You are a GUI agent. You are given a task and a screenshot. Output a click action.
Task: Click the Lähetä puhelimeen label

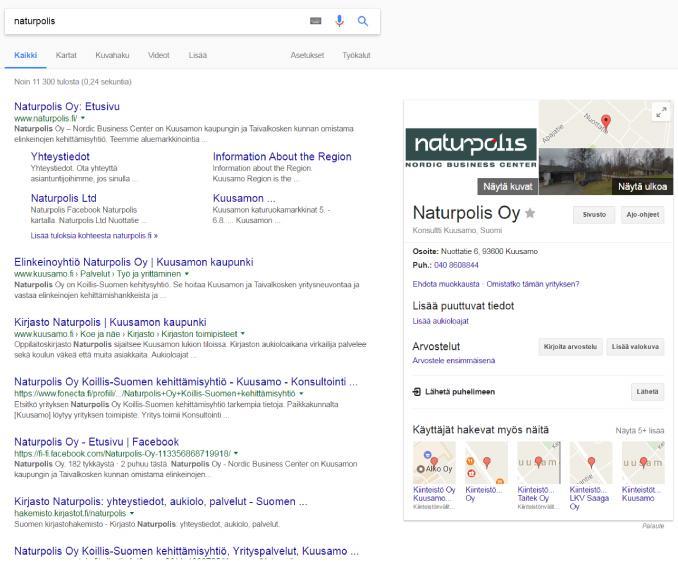(x=460, y=392)
